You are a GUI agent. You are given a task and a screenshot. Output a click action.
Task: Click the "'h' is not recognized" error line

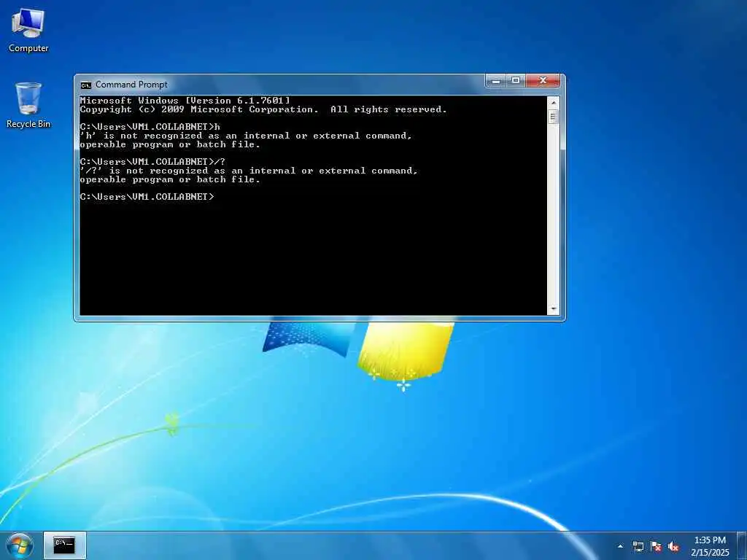(246, 136)
